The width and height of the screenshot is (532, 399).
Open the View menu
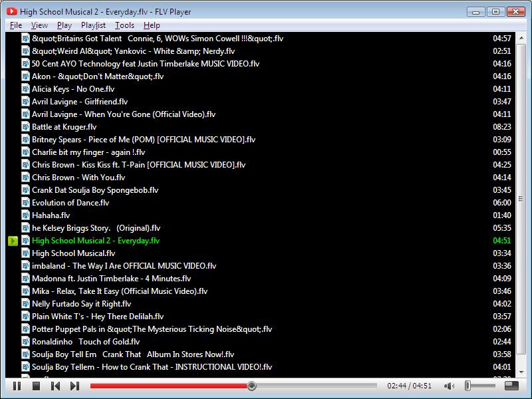point(39,25)
